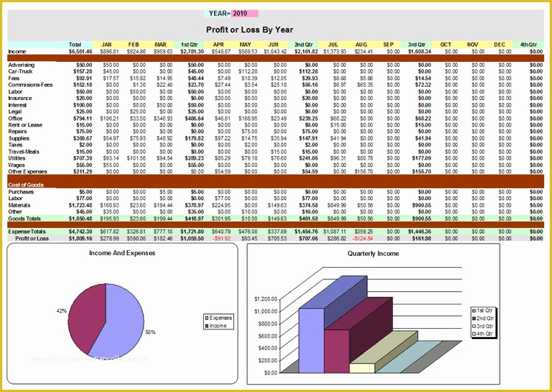Click the red April loss cell -$91.92

(x=222, y=238)
